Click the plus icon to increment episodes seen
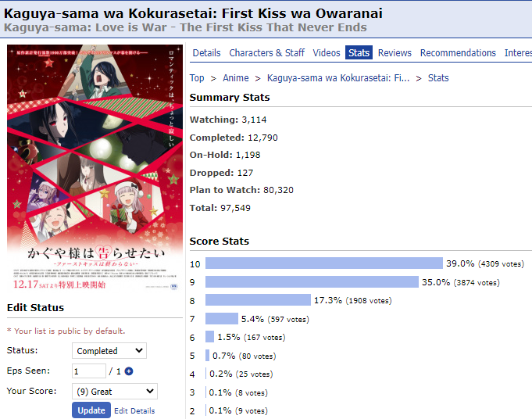This screenshot has height=419, width=532. pyautogui.click(x=129, y=371)
